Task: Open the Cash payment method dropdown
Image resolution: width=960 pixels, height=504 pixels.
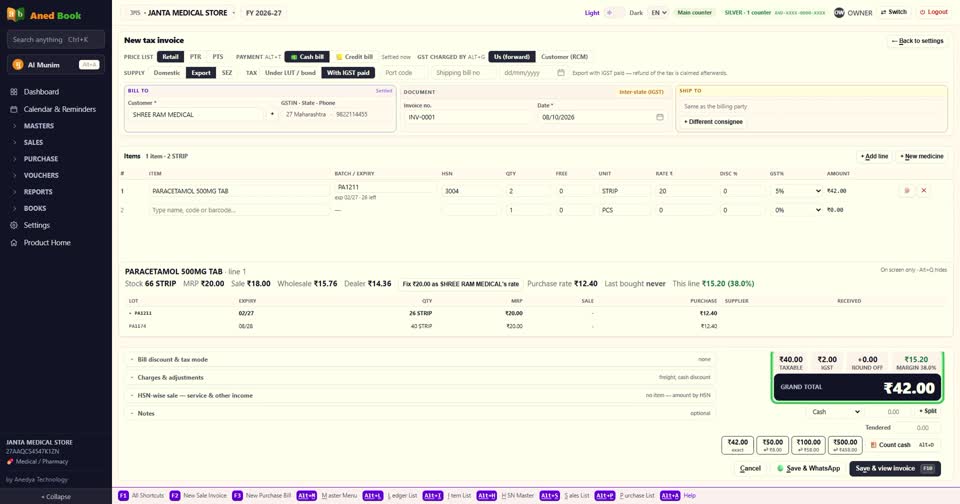Action: pyautogui.click(x=835, y=412)
